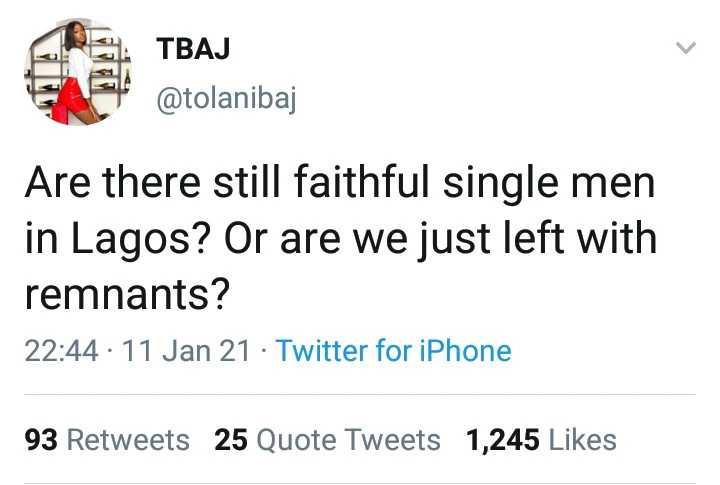Viewport: 720px width, 485px height.
Task: Open TBAJ's profile picture
Action: click(x=77, y=74)
